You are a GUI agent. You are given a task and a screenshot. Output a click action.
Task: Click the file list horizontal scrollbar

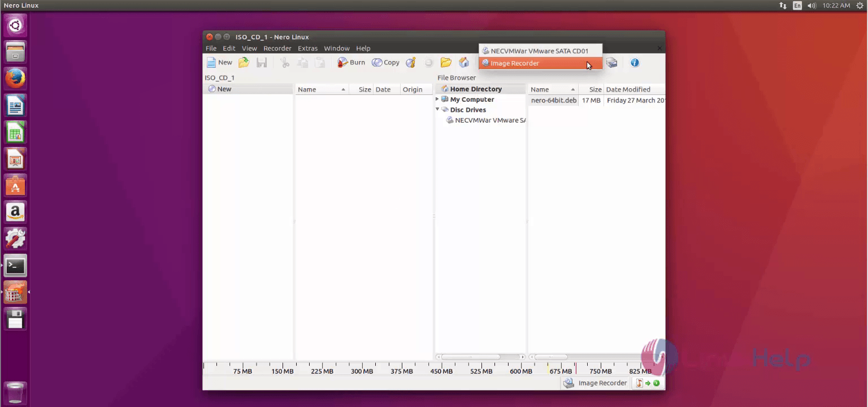pos(551,357)
